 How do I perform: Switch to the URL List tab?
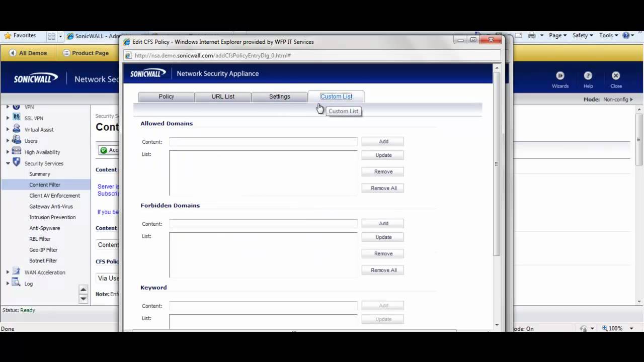[x=223, y=97]
